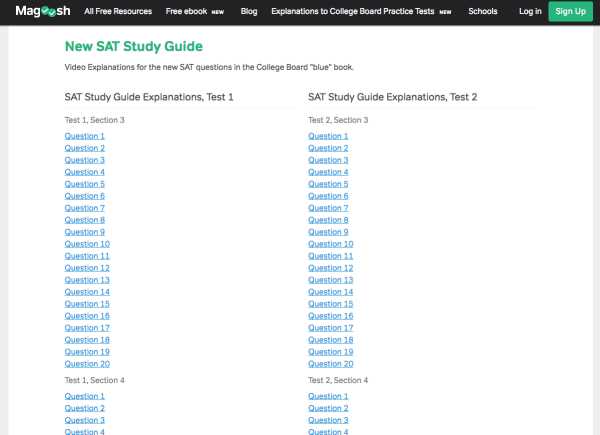Click the green Sign Up button
Viewport: 600px width, 435px height.
[571, 11]
